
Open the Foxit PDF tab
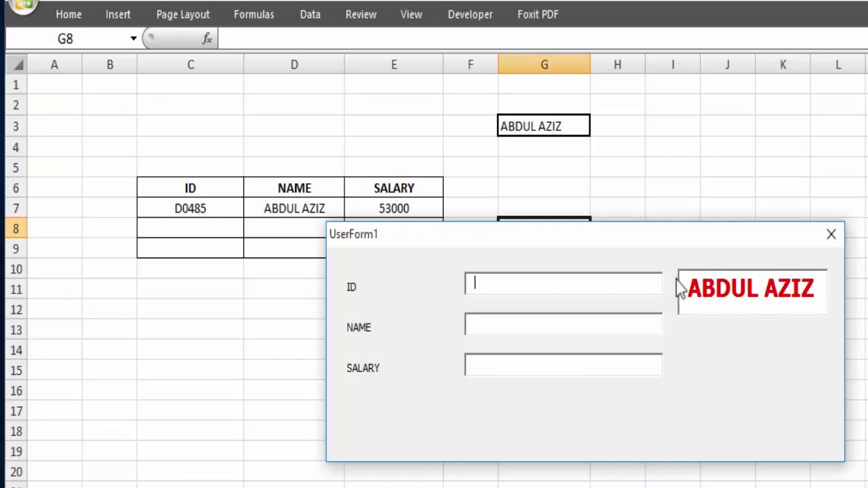tap(538, 14)
